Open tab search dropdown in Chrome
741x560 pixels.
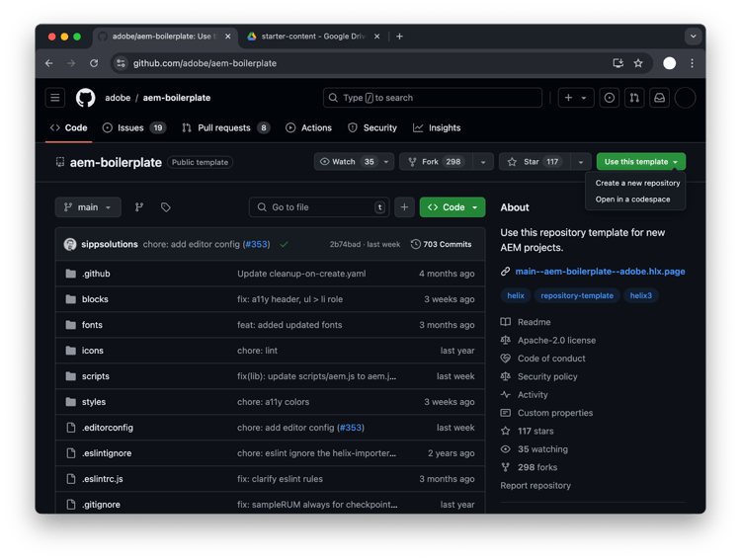coord(693,37)
